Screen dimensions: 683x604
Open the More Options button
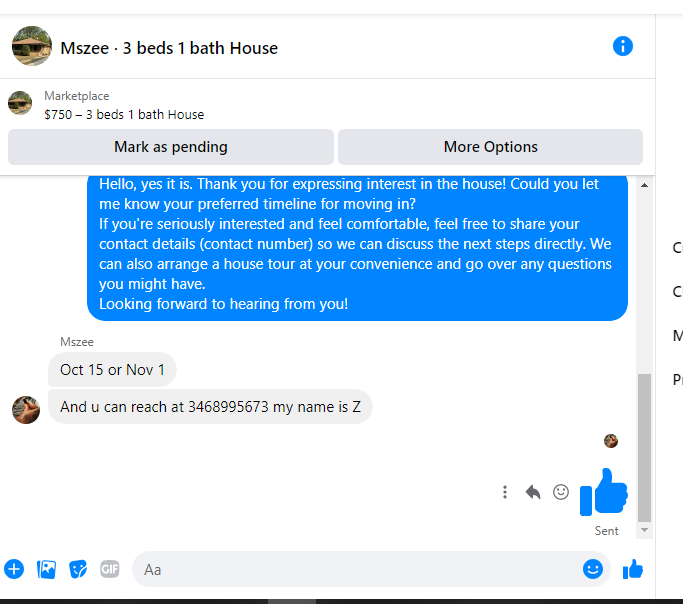tap(490, 147)
